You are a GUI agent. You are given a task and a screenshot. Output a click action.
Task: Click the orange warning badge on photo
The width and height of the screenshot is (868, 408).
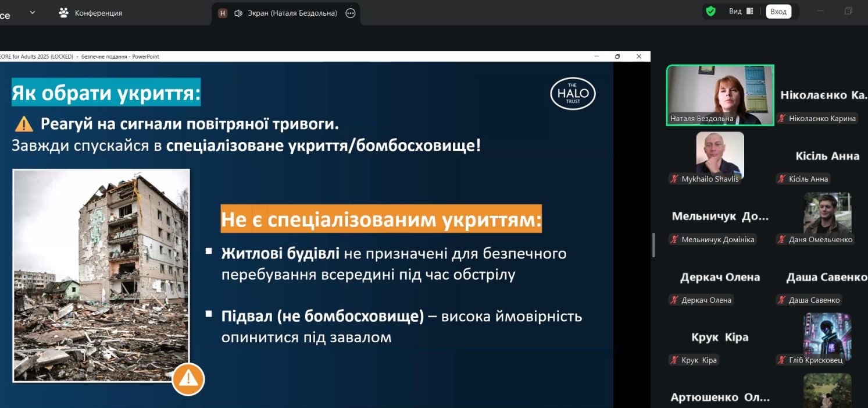tap(188, 379)
